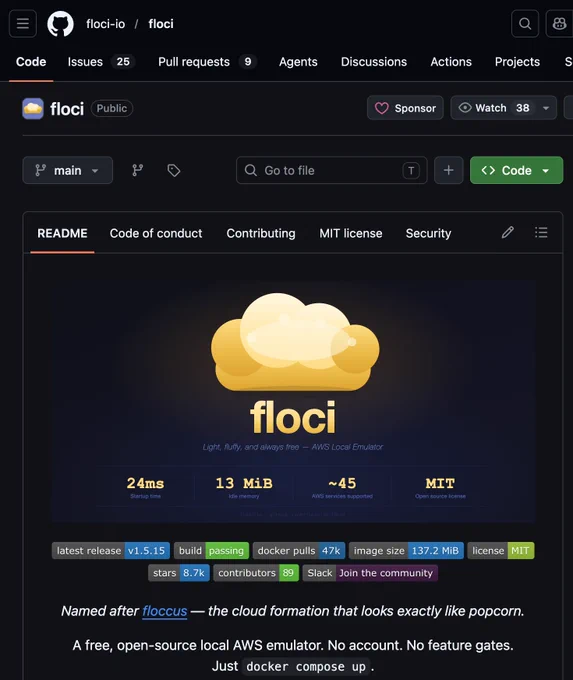
Task: Click the Public visibility label
Action: [x=111, y=108]
